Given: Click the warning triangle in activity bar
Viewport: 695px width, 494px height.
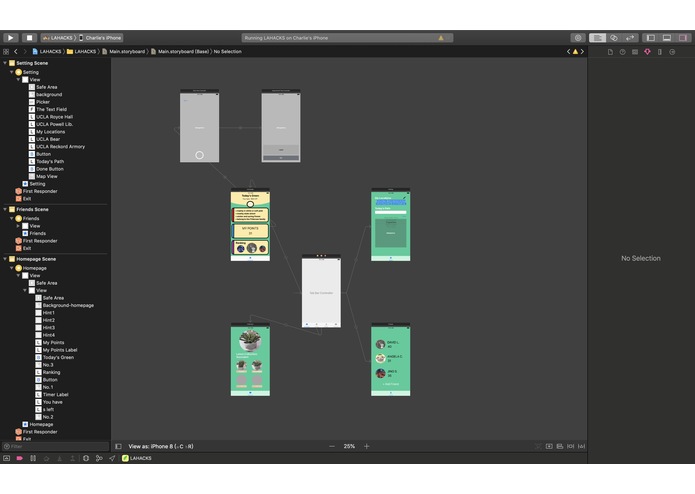Looking at the screenshot, I should (x=441, y=38).
